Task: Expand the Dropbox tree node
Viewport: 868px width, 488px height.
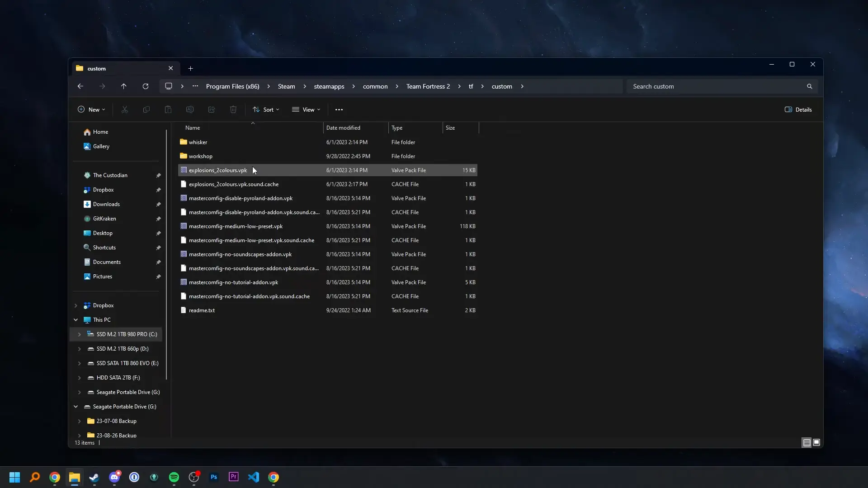Action: coord(76,305)
